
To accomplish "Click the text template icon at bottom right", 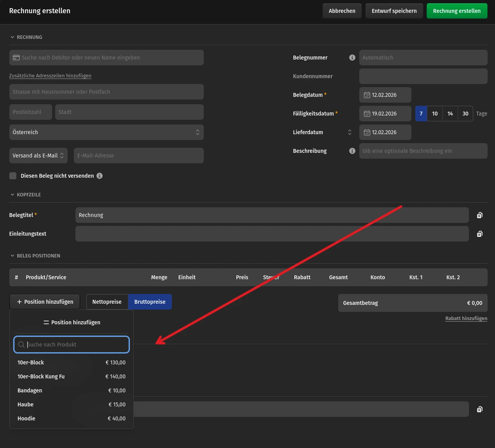I will tap(480, 409).
